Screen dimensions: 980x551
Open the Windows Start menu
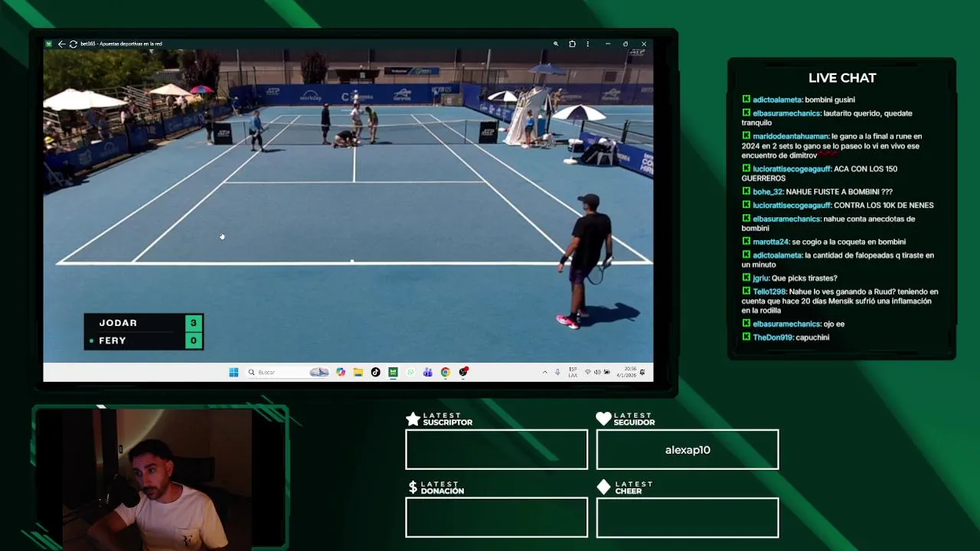234,372
